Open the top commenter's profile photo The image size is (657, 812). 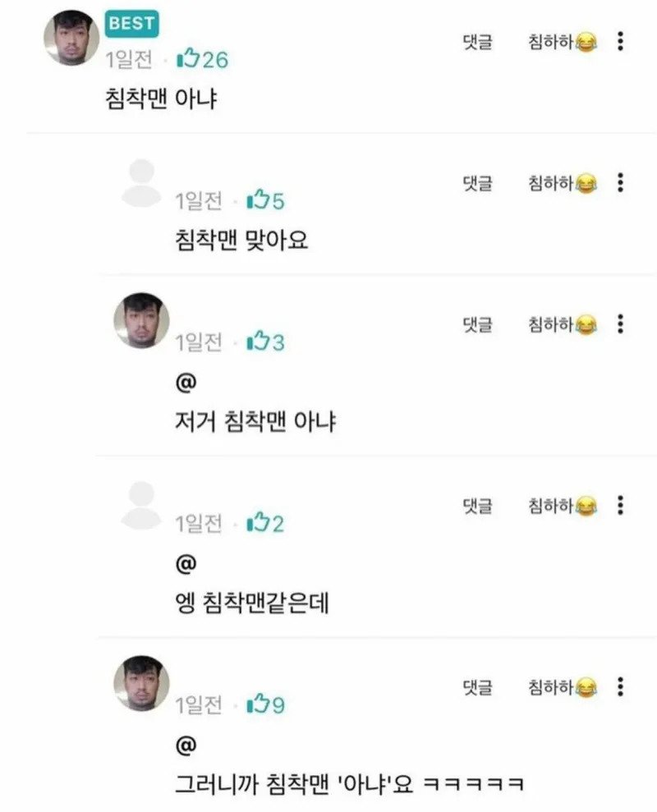71,38
